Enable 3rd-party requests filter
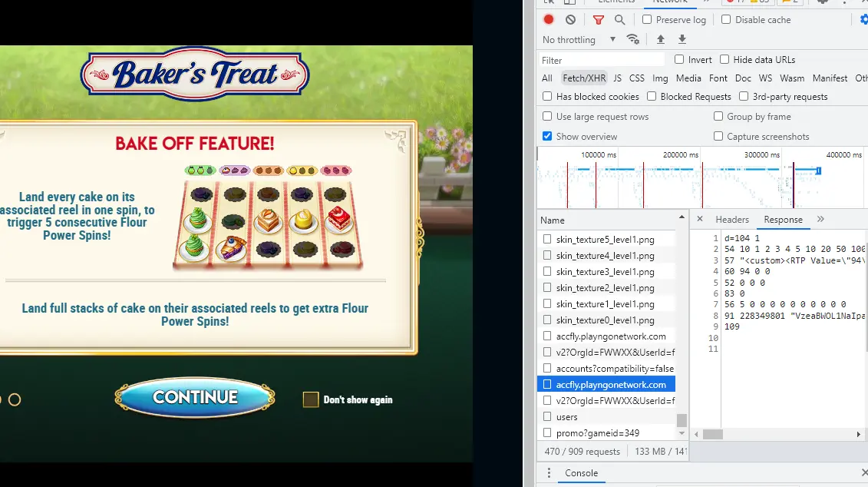Screen dimensions: 868x487 point(744,97)
